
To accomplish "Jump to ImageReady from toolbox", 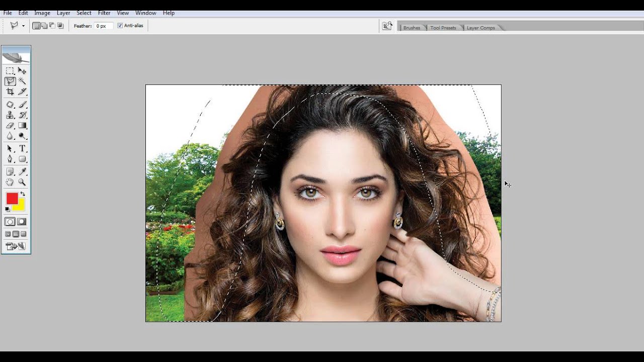I will tap(16, 246).
